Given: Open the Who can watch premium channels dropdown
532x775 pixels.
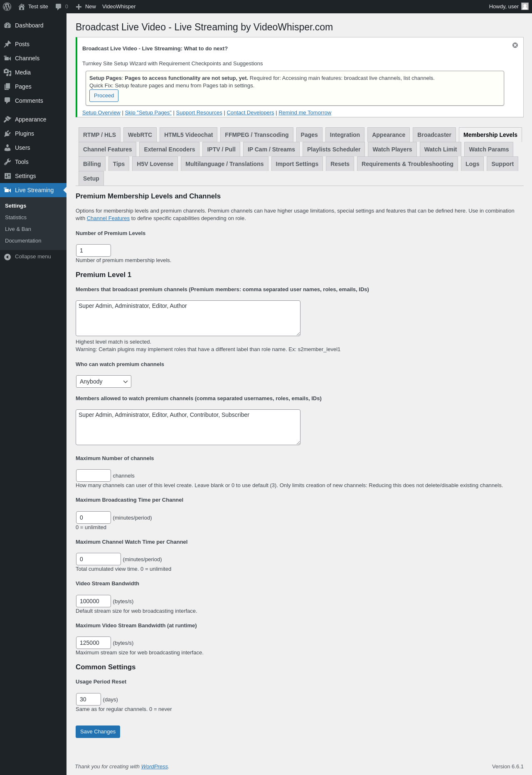Looking at the screenshot, I should (x=103, y=381).
